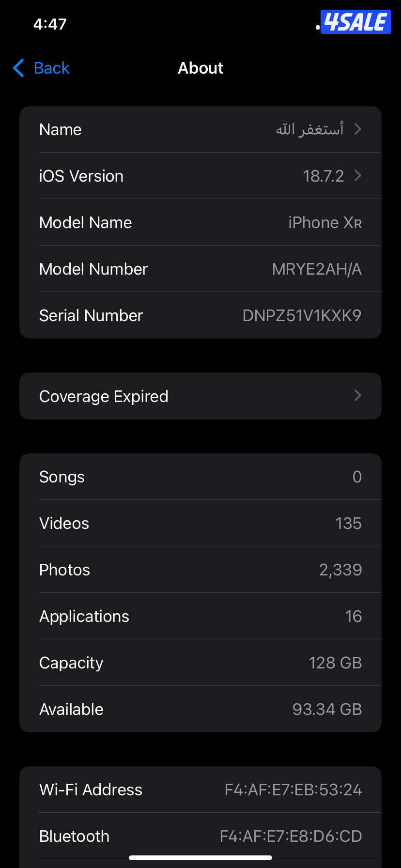Tap the Capacity 128 GB row
The height and width of the screenshot is (868, 401).
200,663
